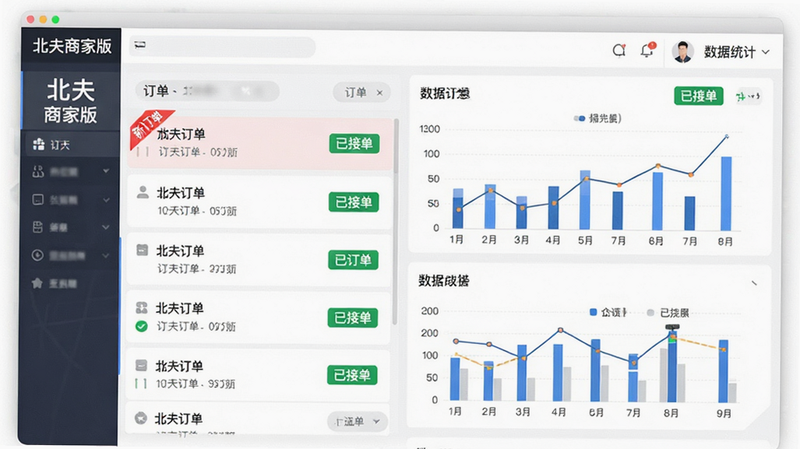Click the order list vertical scrollbar

pyautogui.click(x=394, y=222)
